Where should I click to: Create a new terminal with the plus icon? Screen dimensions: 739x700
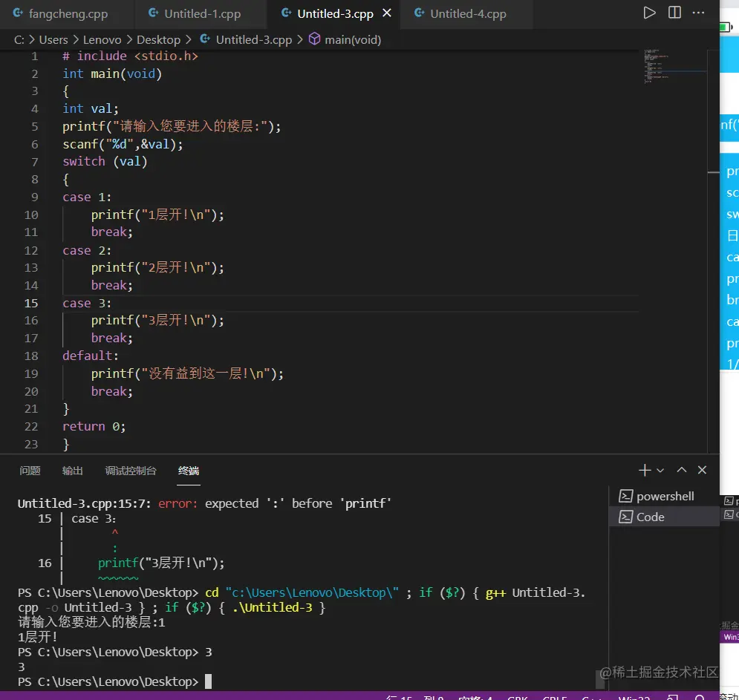644,470
